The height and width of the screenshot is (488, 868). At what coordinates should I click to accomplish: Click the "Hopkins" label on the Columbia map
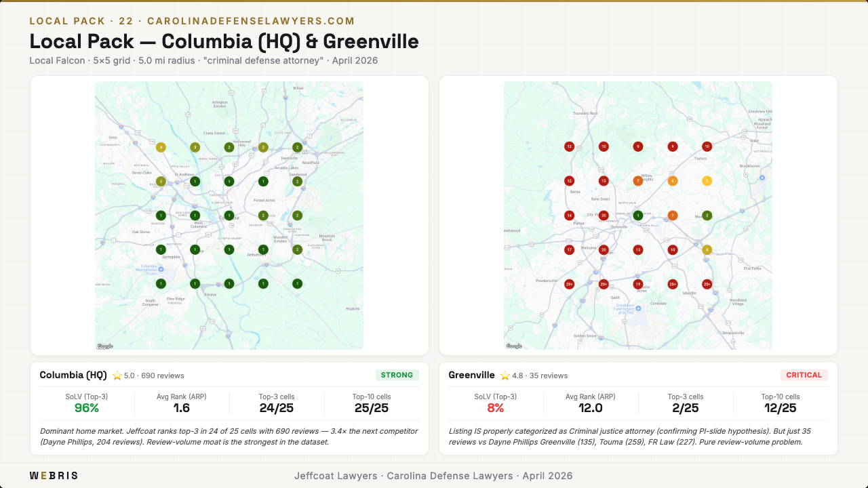352,308
